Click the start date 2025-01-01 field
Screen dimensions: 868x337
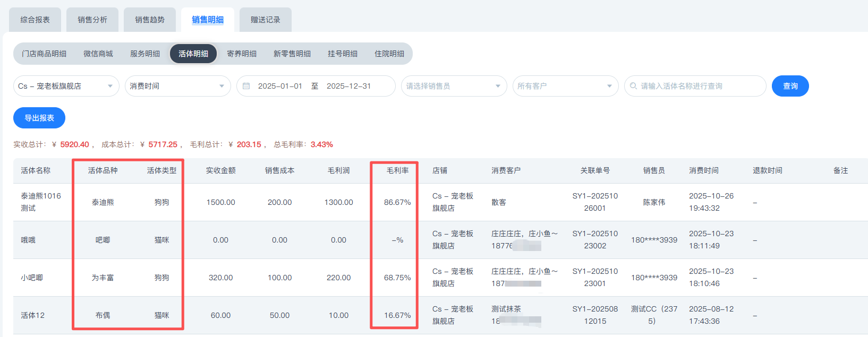click(x=280, y=86)
